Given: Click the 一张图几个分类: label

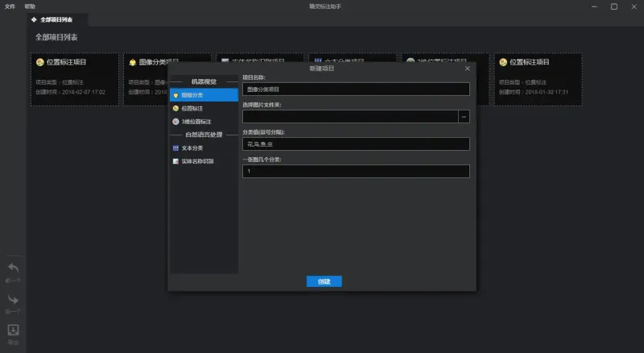Looking at the screenshot, I should [x=262, y=160].
